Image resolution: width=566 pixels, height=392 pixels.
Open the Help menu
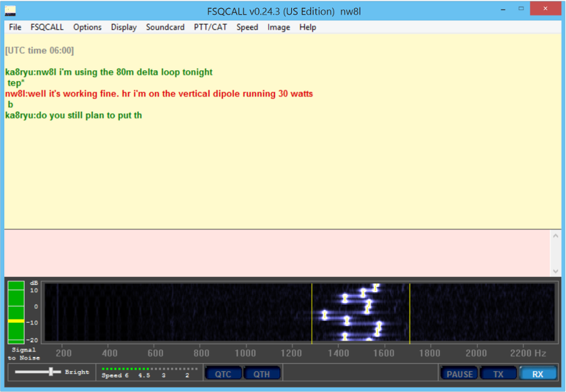point(307,27)
